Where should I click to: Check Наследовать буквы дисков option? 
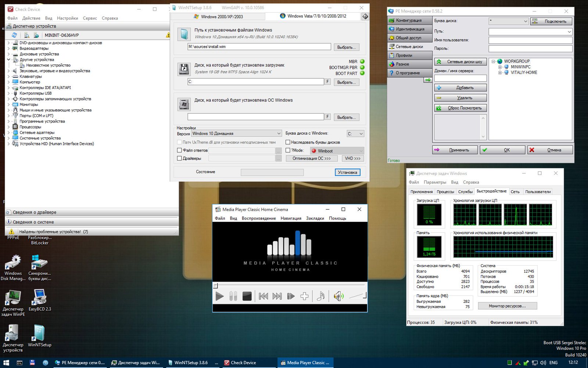pos(288,142)
